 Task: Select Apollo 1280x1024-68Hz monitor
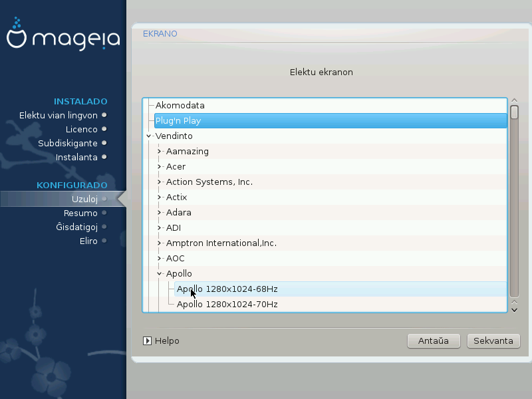340,289
